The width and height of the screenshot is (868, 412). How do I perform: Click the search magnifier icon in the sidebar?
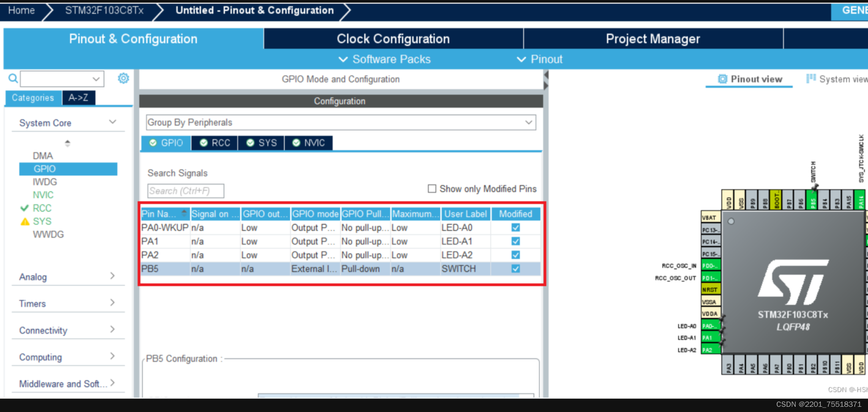tap(13, 78)
